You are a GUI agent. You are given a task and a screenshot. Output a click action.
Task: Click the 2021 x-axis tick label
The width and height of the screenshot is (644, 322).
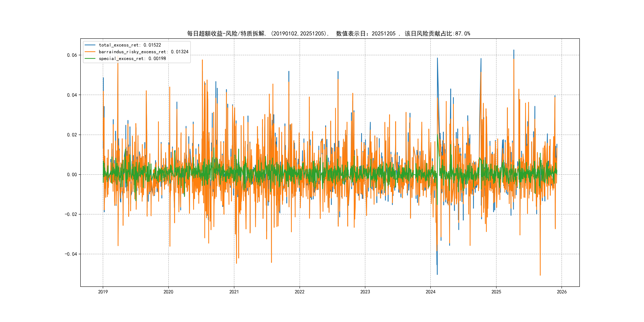point(234,292)
